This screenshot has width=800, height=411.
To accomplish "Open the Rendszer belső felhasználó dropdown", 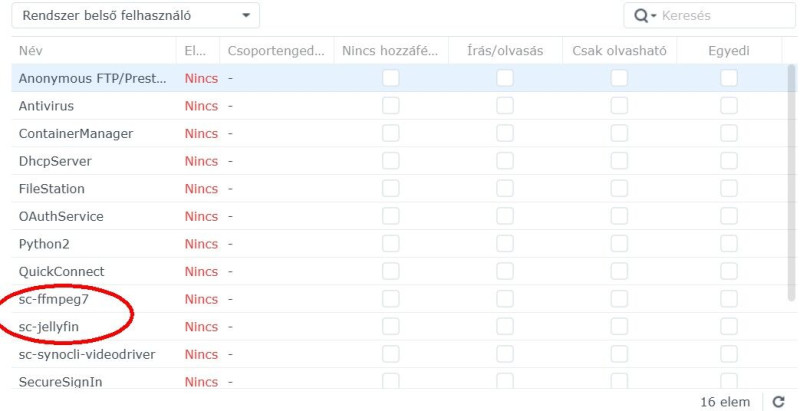I will pos(134,16).
